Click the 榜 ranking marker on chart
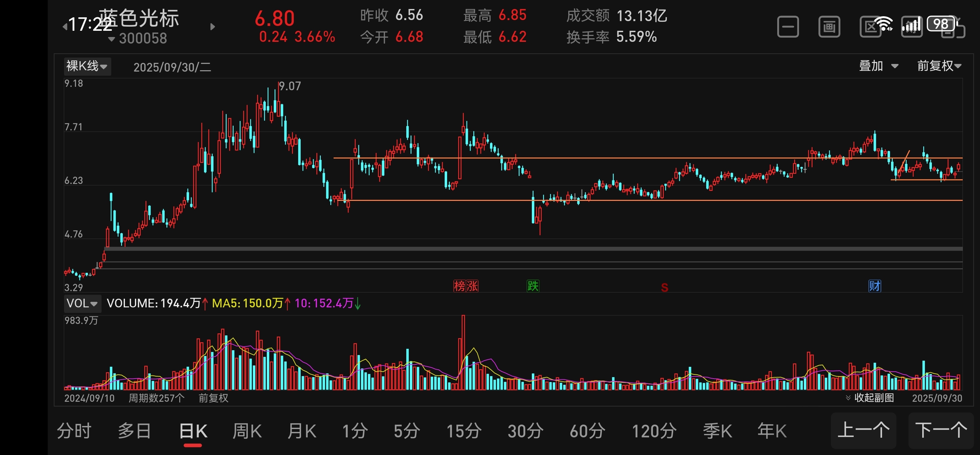This screenshot has height=455, width=980. pyautogui.click(x=460, y=286)
